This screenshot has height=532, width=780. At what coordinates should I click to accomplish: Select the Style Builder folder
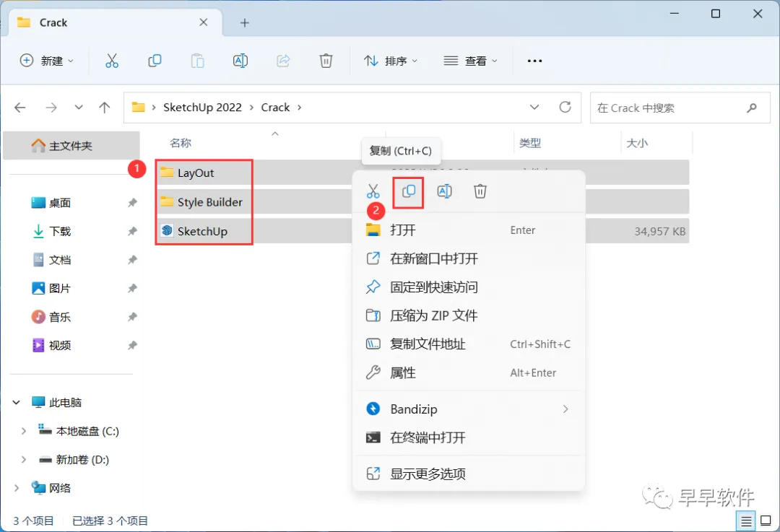tap(209, 202)
